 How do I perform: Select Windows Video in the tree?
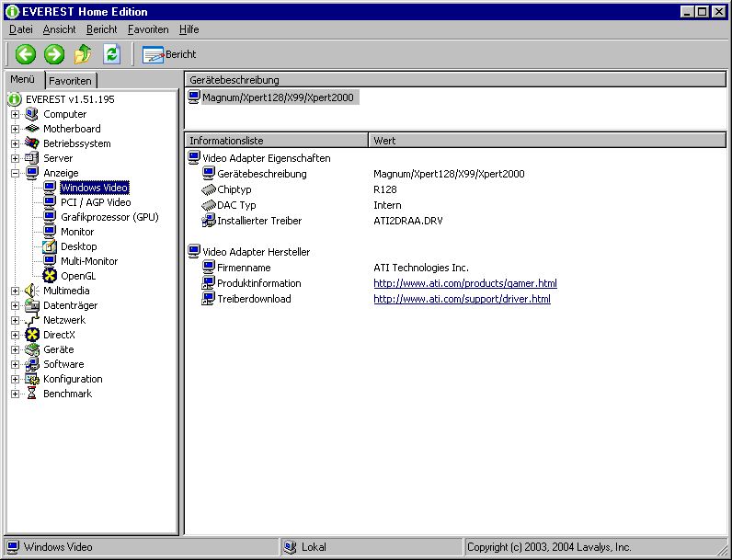click(x=95, y=188)
